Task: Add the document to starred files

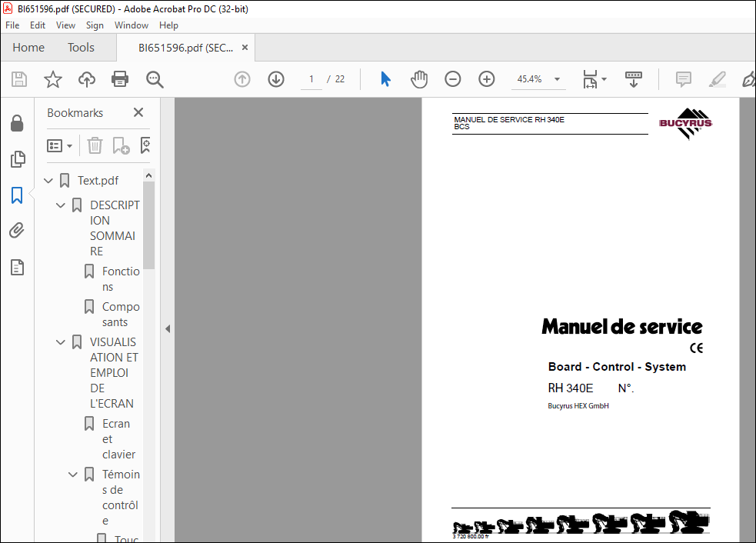Action: click(53, 79)
